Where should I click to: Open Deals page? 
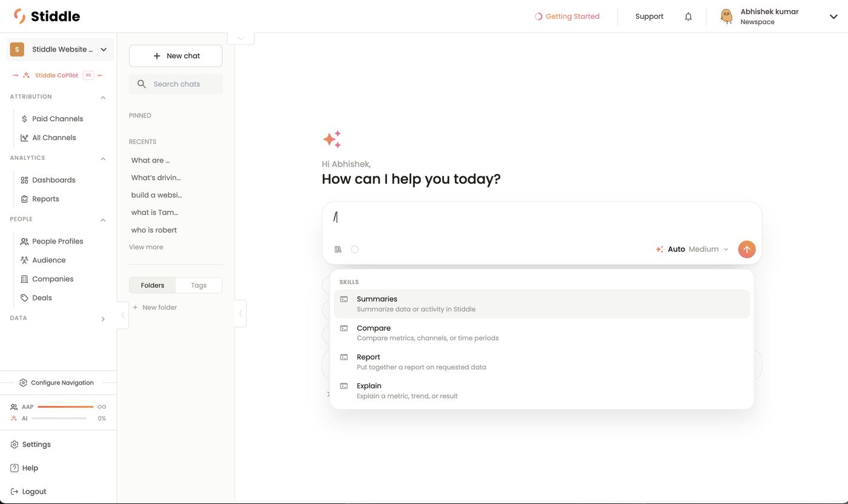(x=36, y=297)
